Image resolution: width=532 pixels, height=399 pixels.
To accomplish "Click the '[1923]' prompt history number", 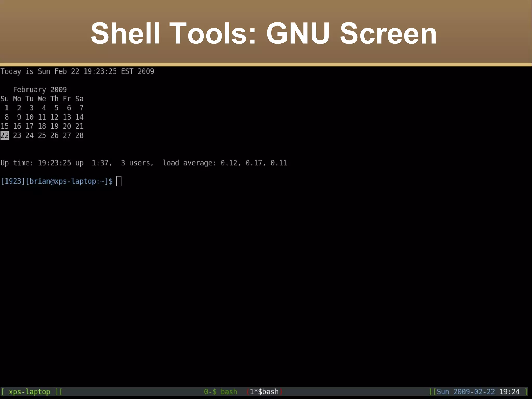I will pos(13,181).
